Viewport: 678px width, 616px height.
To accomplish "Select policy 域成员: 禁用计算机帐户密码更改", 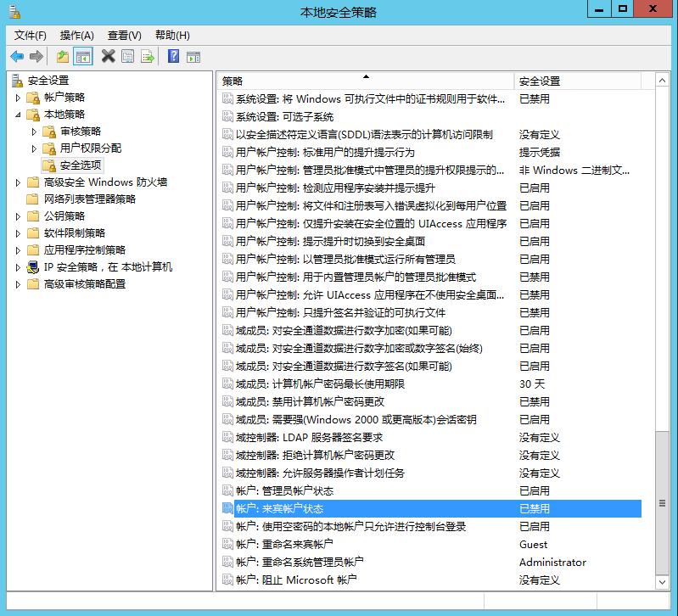I will 310,401.
